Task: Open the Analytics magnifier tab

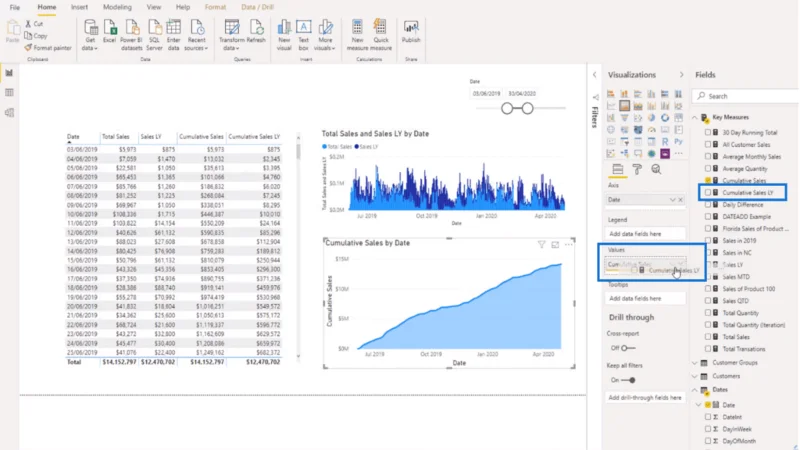Action: pos(656,169)
